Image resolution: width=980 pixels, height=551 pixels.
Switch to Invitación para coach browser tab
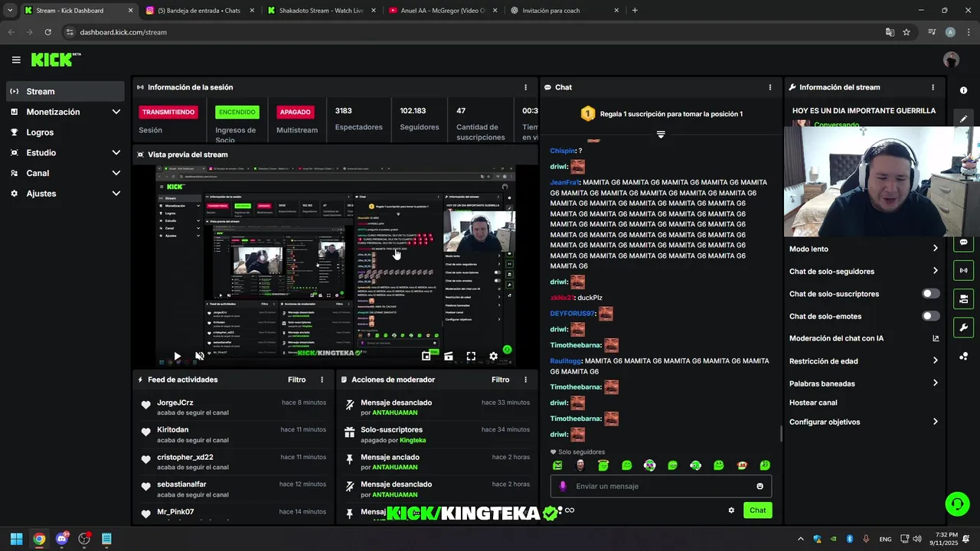[564, 11]
